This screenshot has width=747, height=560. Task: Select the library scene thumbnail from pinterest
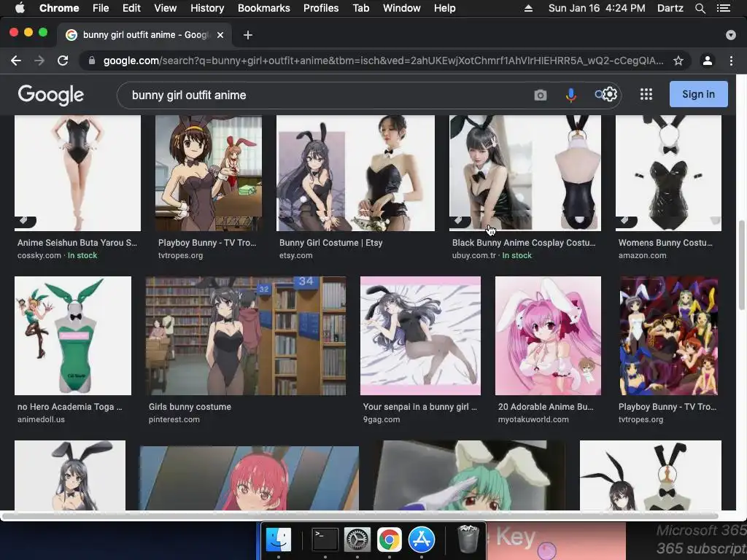point(246,335)
